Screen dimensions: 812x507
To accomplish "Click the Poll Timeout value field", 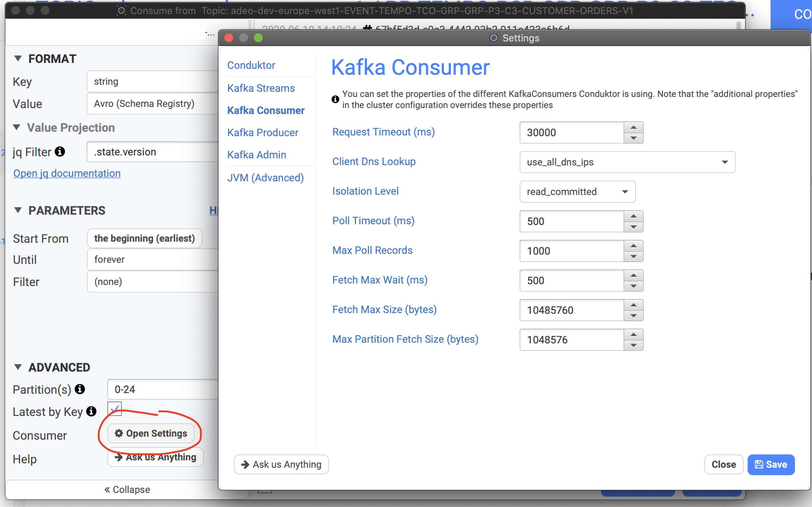I will (572, 221).
